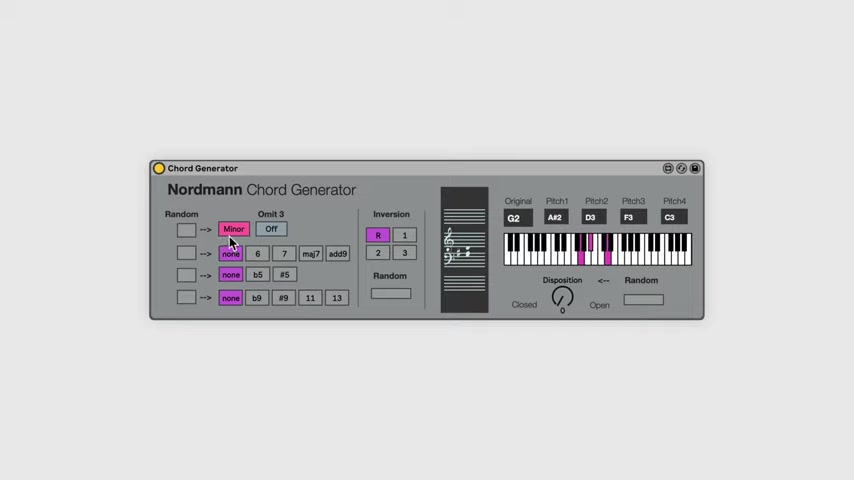Select root position R inversion
The image size is (854, 480).
pyautogui.click(x=378, y=235)
